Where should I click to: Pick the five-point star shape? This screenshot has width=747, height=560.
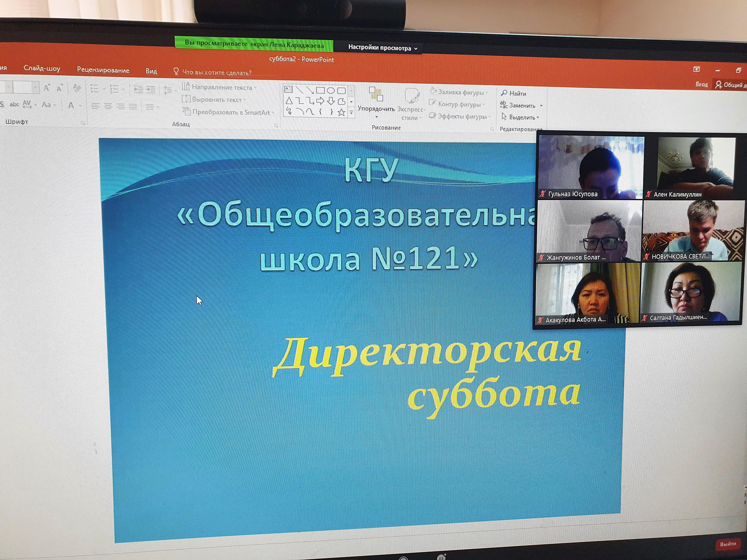pyautogui.click(x=341, y=112)
